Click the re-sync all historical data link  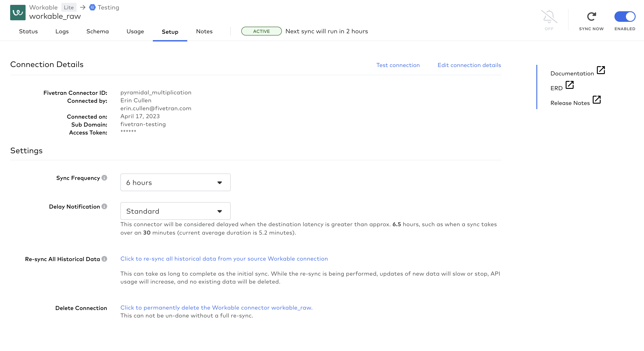[224, 259]
